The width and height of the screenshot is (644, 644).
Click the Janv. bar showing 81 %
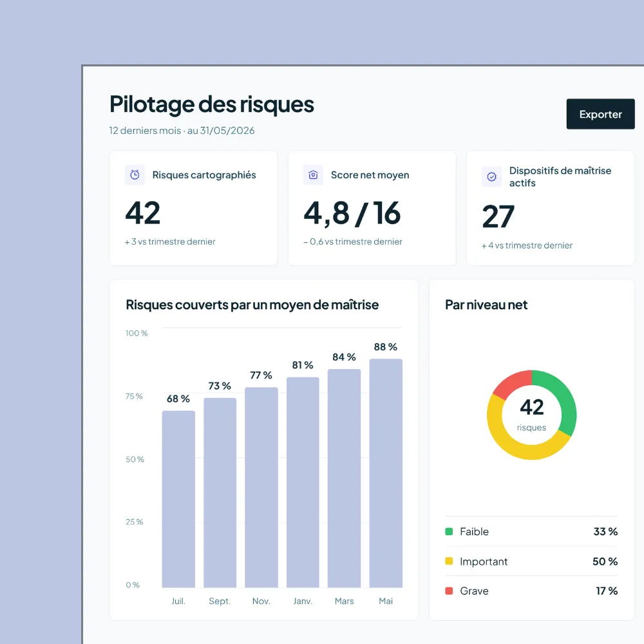coord(303,482)
